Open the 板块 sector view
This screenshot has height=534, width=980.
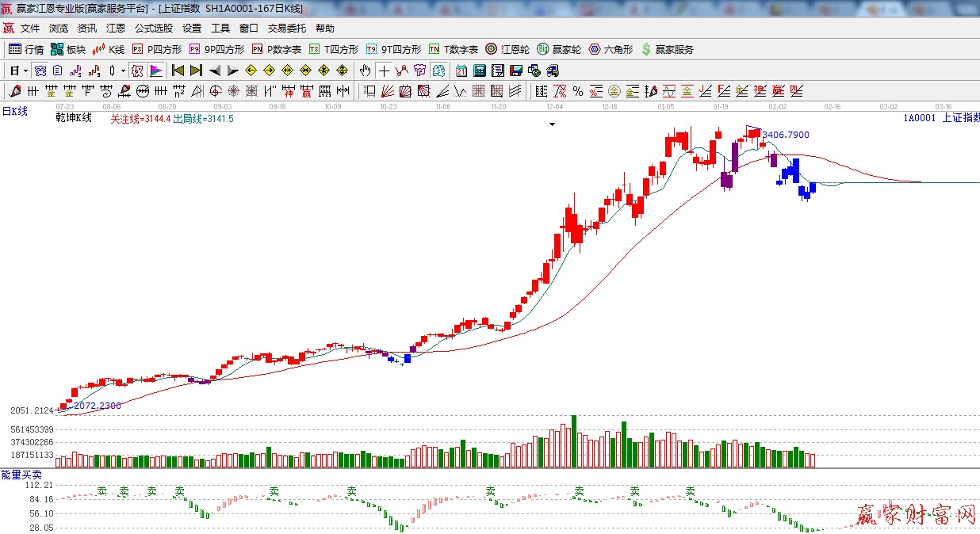(68, 49)
